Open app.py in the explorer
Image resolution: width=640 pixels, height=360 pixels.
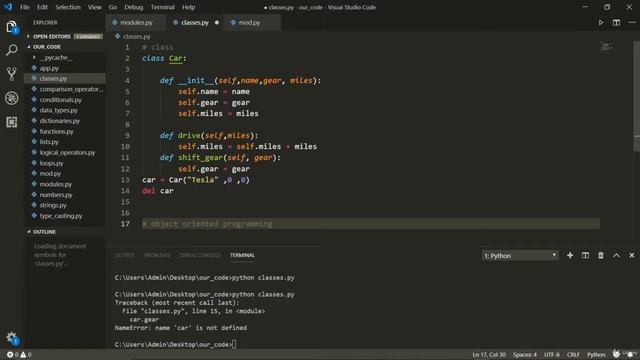[65, 68]
